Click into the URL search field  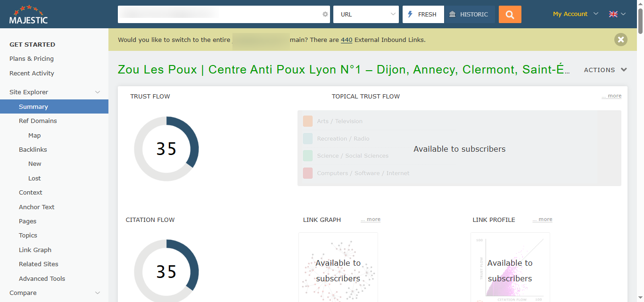(217, 14)
